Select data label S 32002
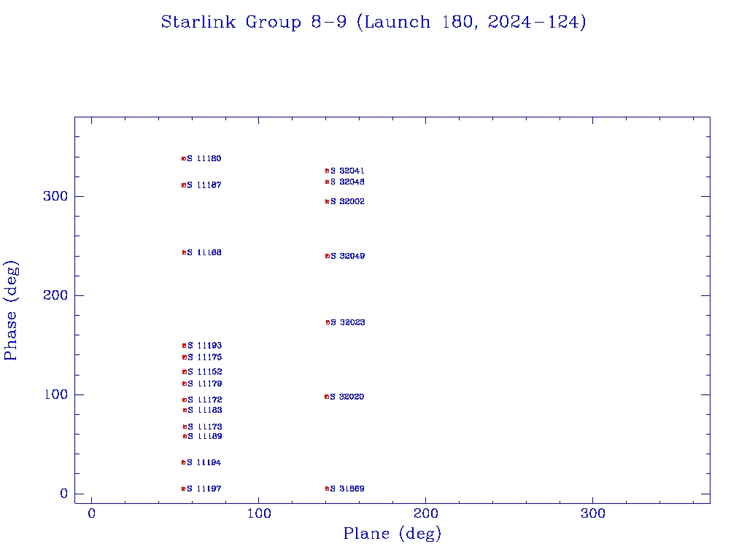 pyautogui.click(x=348, y=201)
